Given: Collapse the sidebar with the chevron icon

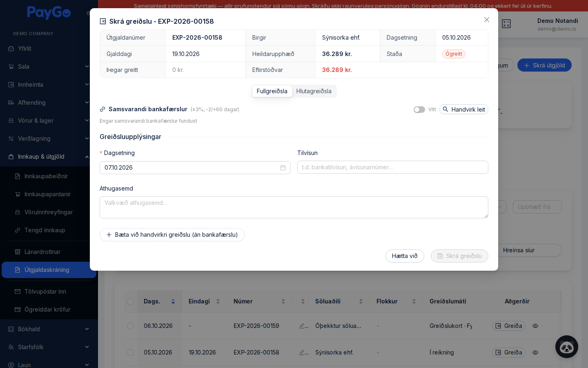Looking at the screenshot, I should click(88, 13).
